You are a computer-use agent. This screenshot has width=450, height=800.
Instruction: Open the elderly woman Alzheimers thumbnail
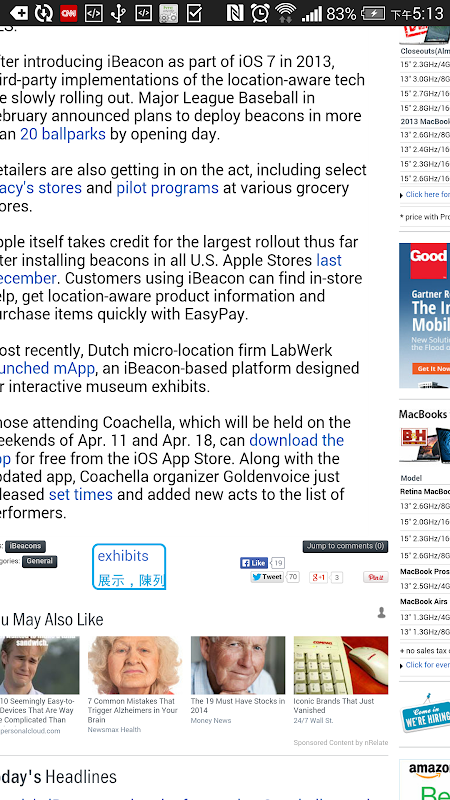135,665
